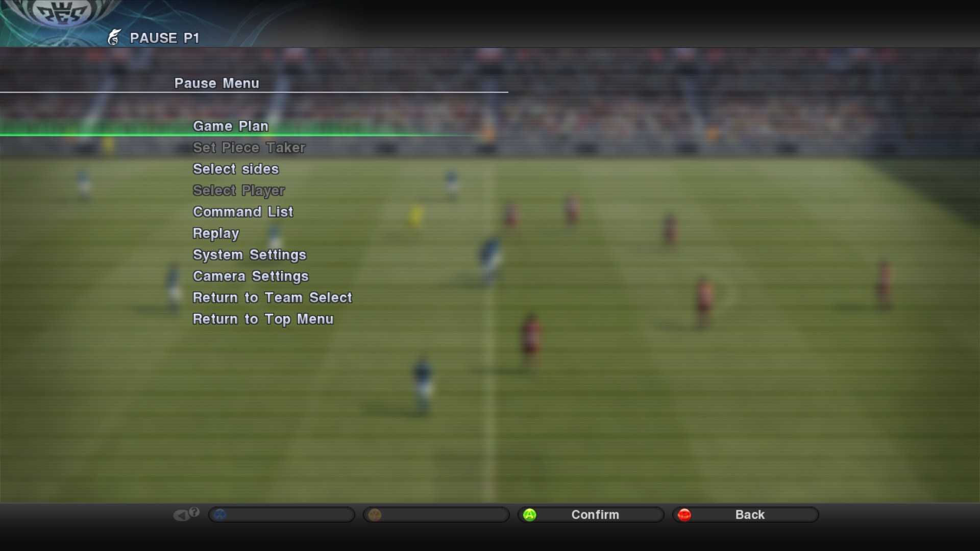The height and width of the screenshot is (551, 980).
Task: Open Command List menu entry
Action: tap(243, 211)
